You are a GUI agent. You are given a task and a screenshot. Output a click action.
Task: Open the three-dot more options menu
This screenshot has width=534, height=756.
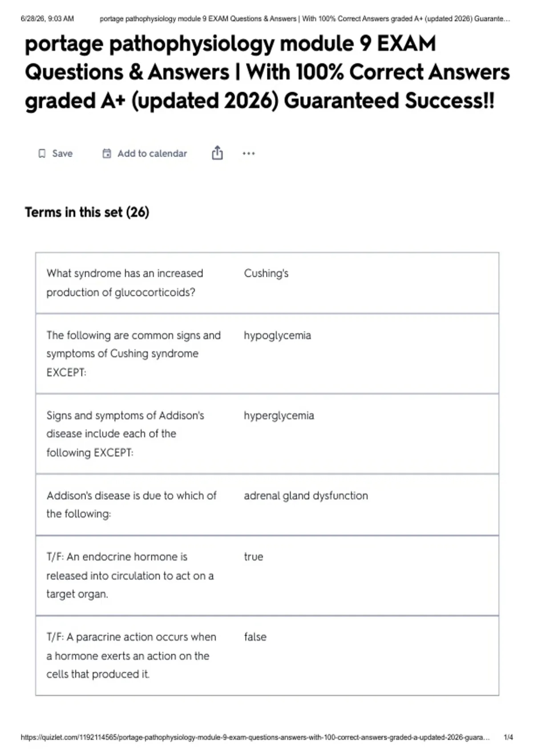249,153
